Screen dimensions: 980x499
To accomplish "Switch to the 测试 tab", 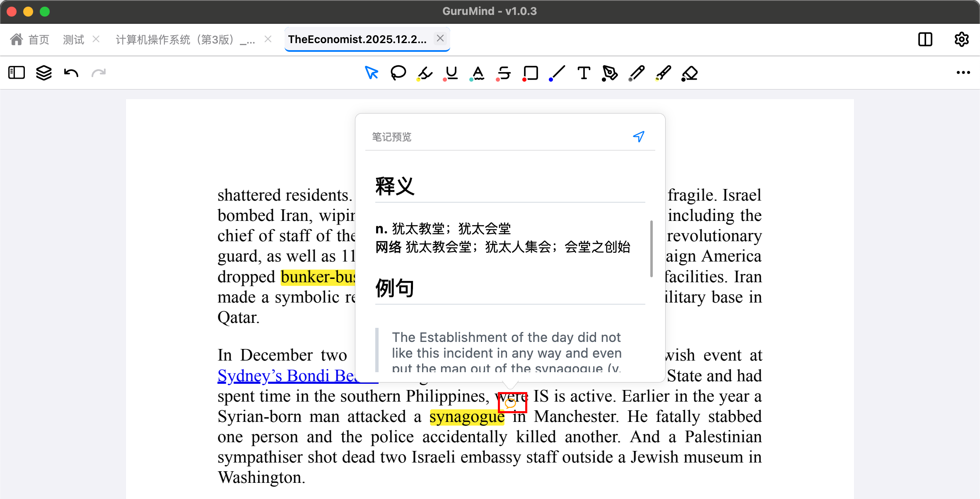I will [73, 39].
